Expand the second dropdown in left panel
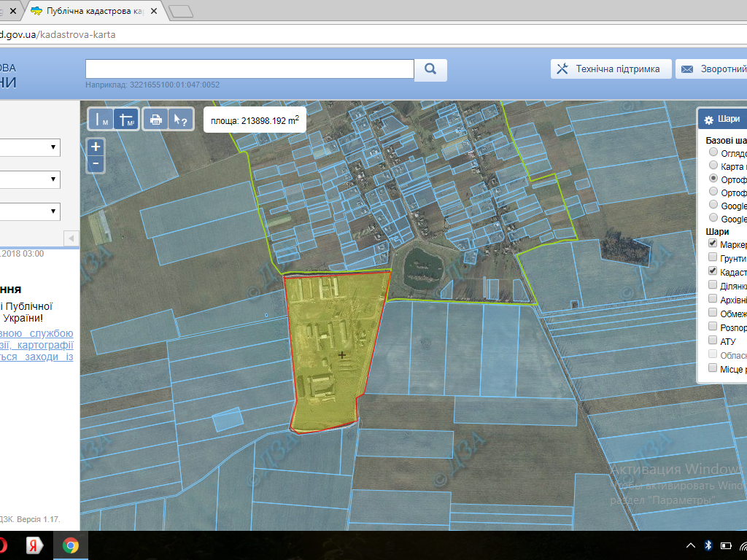The height and width of the screenshot is (560, 747). pyautogui.click(x=29, y=179)
